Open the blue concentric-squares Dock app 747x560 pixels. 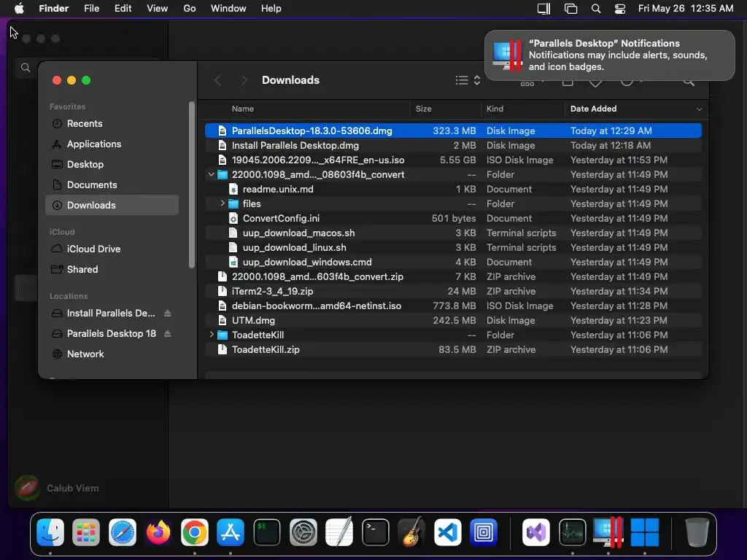tap(484, 532)
